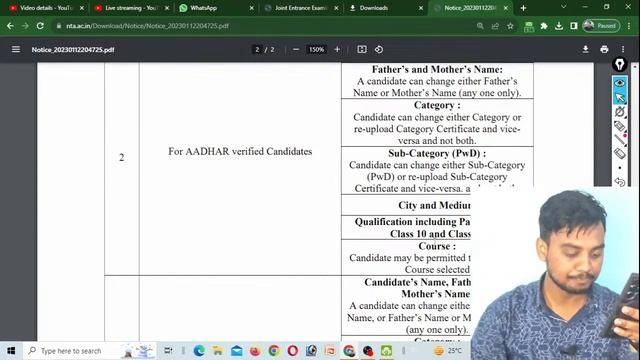Click the page number field
Viewport: 640px width, 360px height.
tap(257, 49)
